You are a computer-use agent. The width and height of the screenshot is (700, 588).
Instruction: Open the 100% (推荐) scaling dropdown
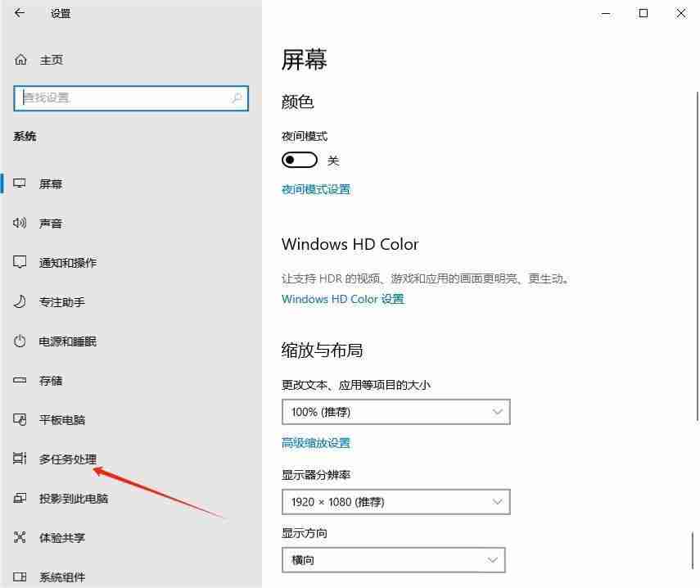point(396,411)
